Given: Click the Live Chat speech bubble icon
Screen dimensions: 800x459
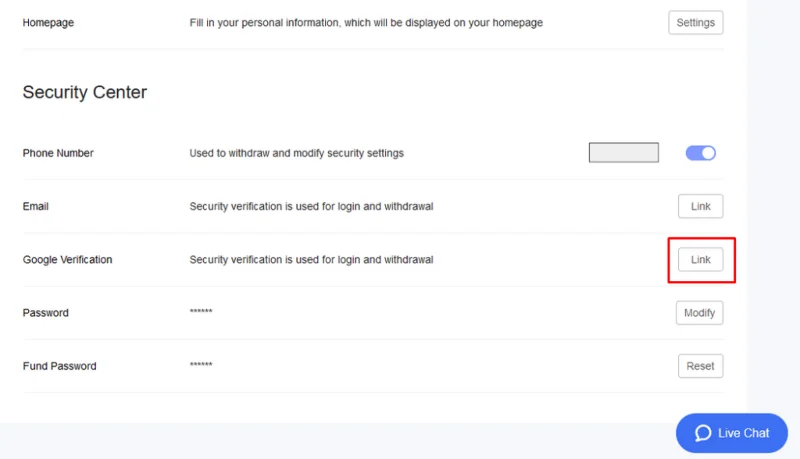Looking at the screenshot, I should pos(703,433).
